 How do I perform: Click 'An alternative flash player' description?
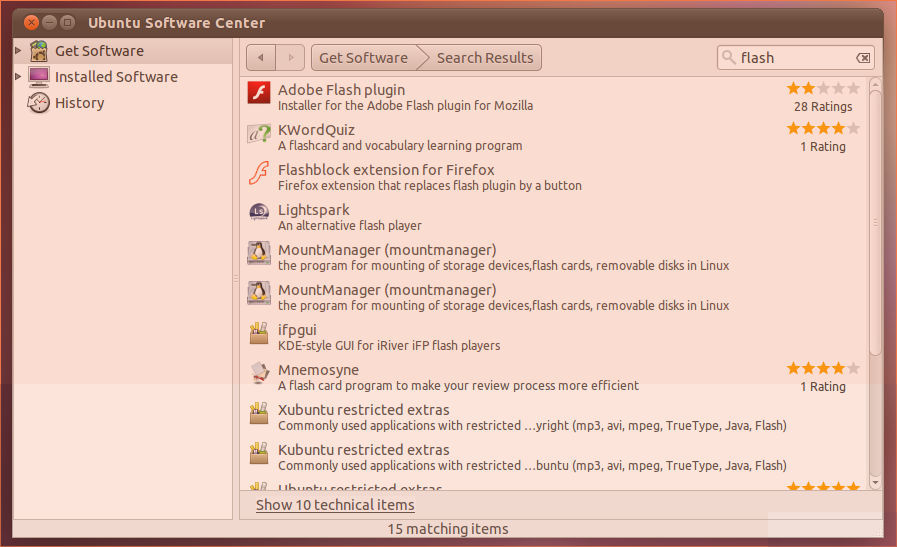click(350, 225)
